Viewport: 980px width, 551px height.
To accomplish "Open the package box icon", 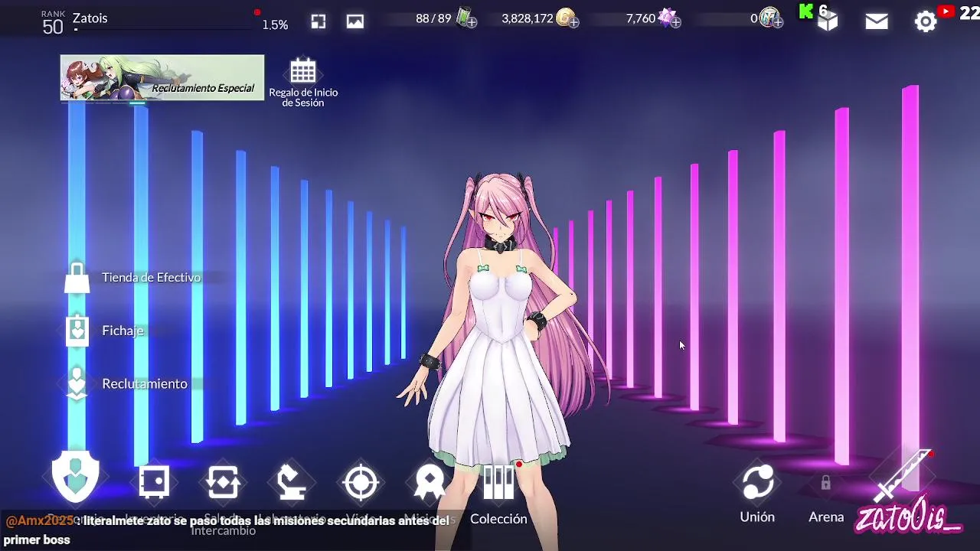I will click(828, 21).
